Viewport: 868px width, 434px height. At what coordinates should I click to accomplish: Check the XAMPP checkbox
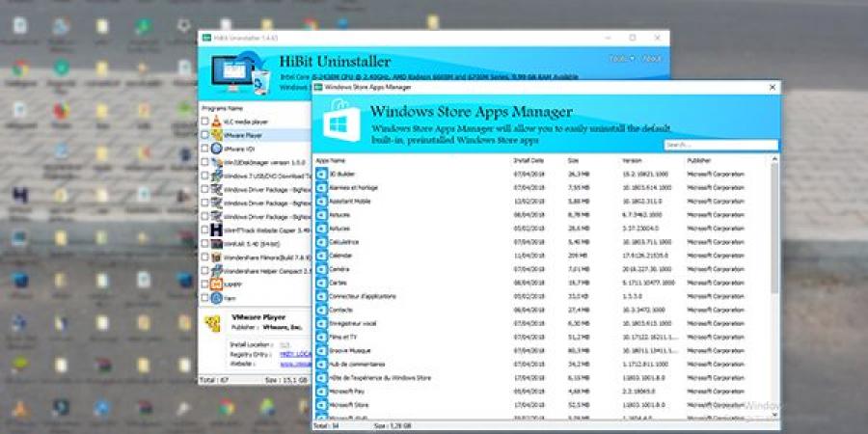(x=204, y=285)
